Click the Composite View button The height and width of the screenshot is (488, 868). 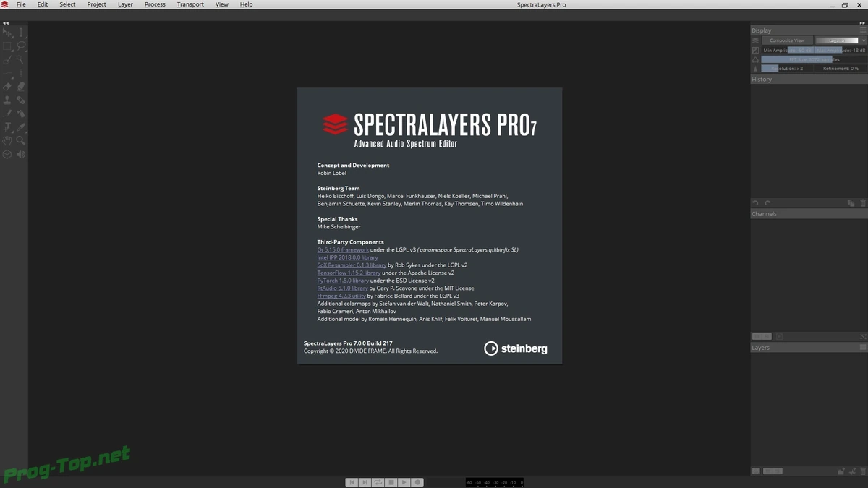(x=787, y=40)
